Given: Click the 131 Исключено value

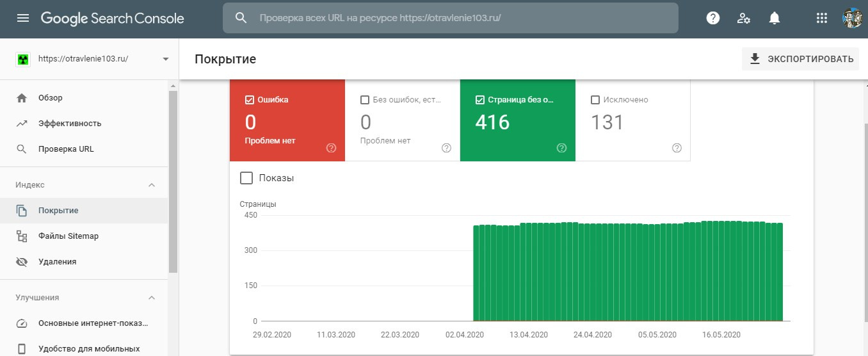Looking at the screenshot, I should click(607, 122).
